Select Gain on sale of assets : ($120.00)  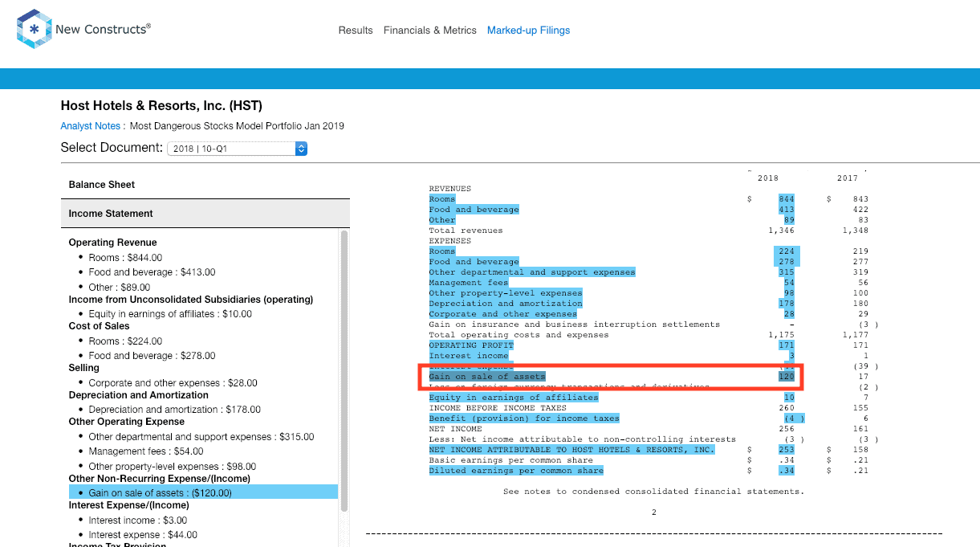tap(202, 492)
